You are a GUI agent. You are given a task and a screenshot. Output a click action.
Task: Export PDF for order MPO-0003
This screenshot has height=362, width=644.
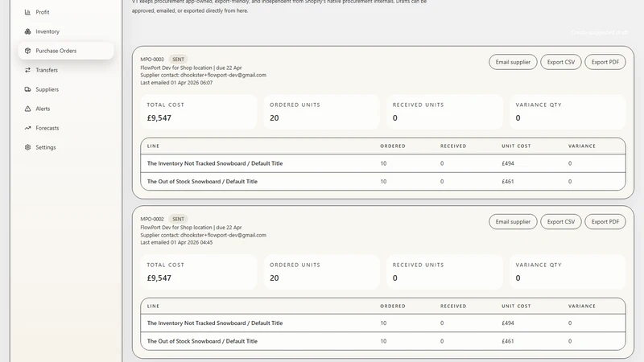(x=605, y=62)
